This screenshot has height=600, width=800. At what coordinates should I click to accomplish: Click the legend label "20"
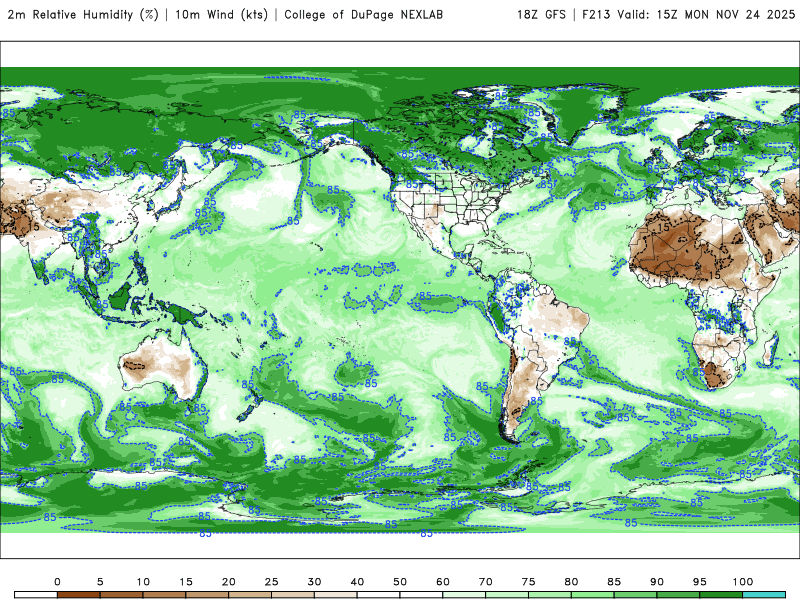[x=229, y=582]
